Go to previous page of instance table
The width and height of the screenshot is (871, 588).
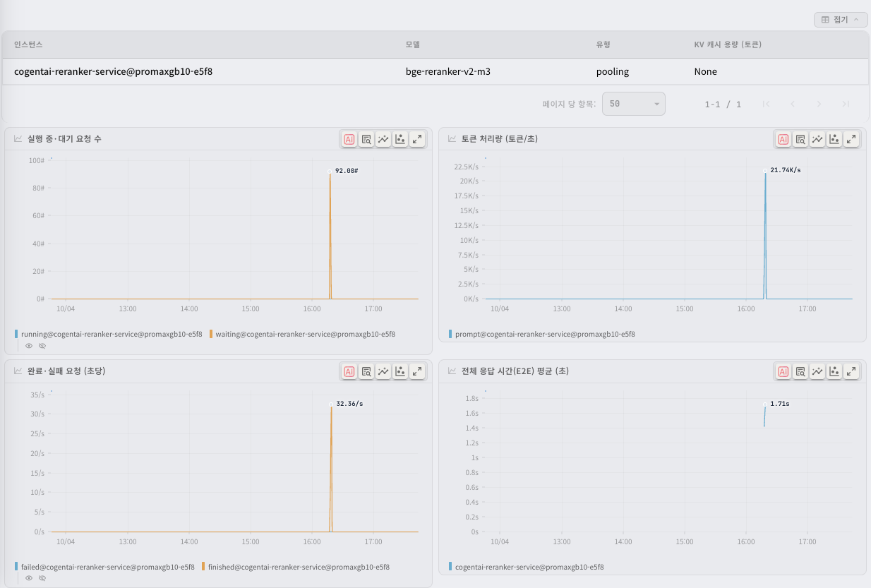click(793, 104)
